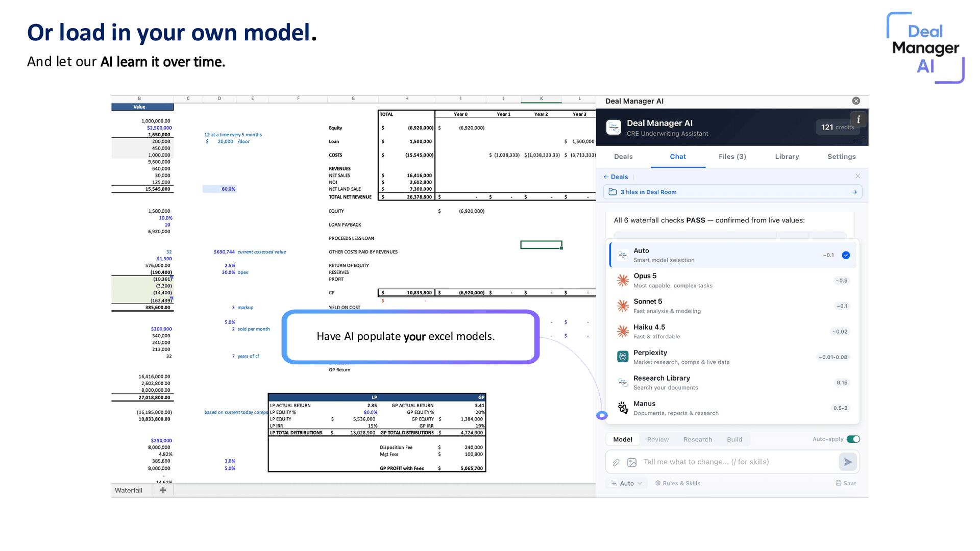Open Rules & Skills
This screenshot has width=980, height=551.
tap(677, 483)
